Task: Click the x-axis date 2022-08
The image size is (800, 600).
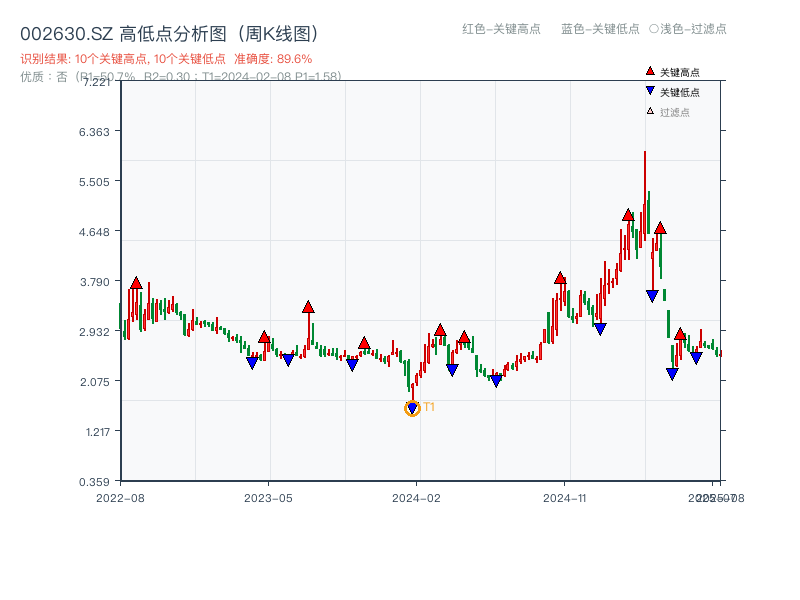Action: point(120,498)
